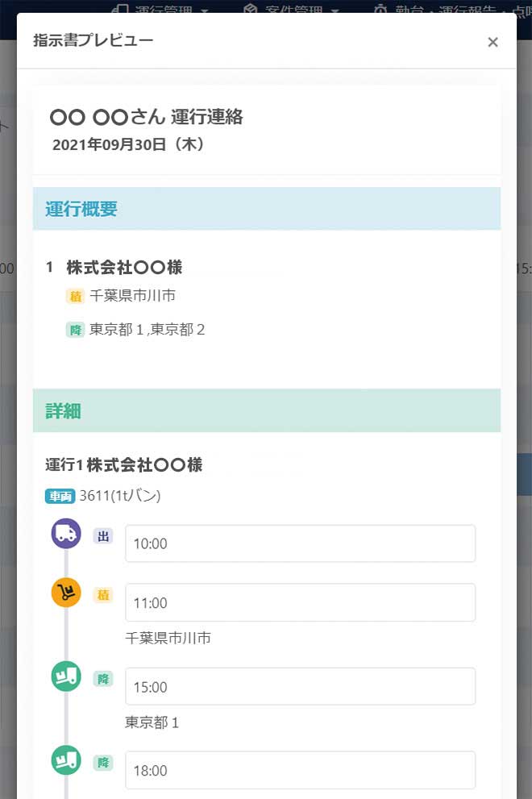Select the 株式会社〇〇様 entry in overview

point(124,267)
